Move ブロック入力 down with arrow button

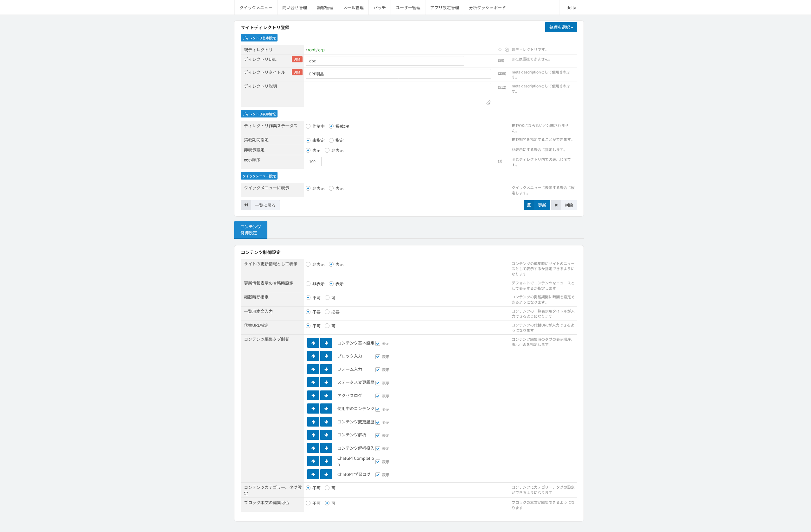(326, 356)
